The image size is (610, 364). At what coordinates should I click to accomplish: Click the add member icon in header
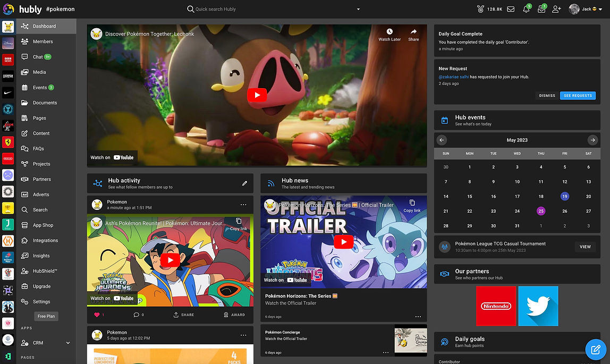[x=556, y=9]
